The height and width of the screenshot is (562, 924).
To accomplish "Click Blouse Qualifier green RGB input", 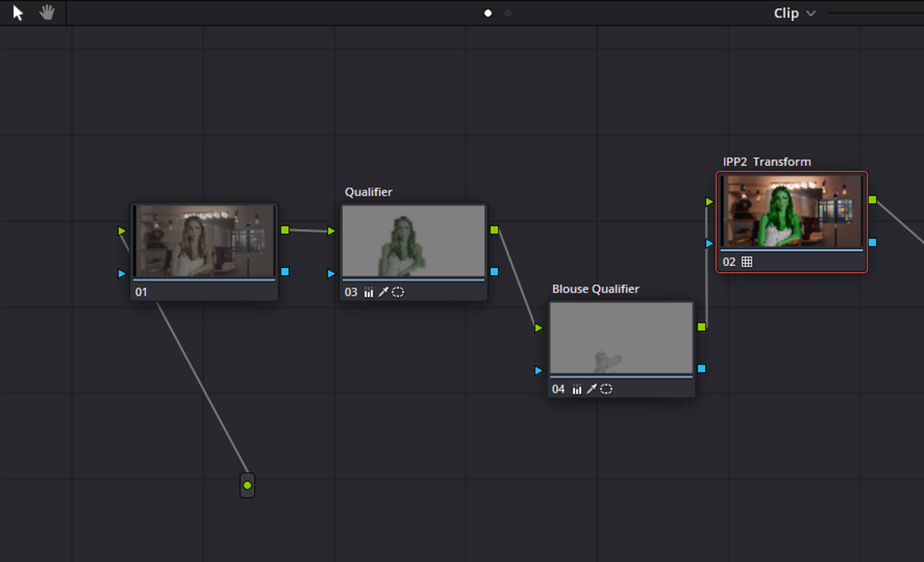I will point(539,328).
